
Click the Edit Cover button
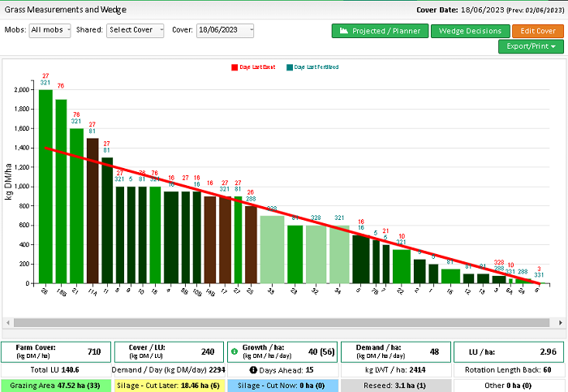point(538,31)
